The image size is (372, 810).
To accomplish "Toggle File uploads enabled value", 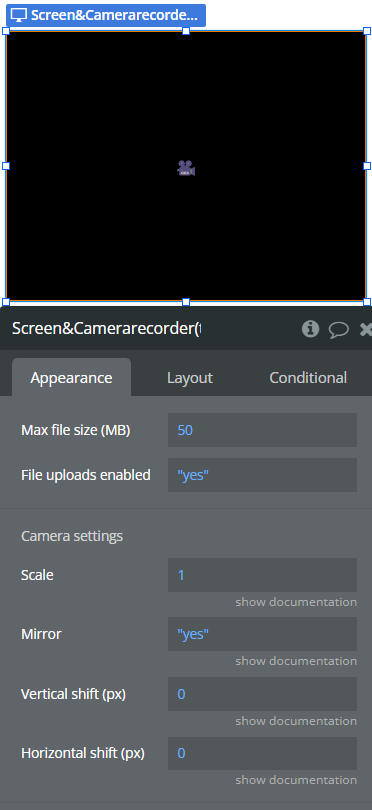I will (x=262, y=475).
